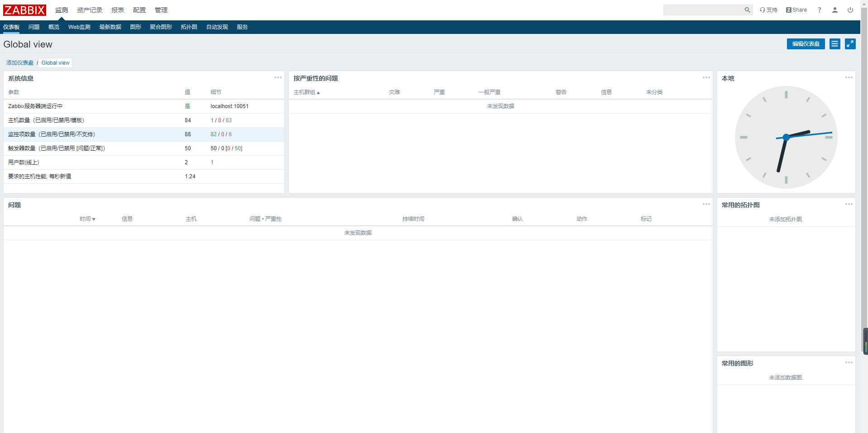Select the 仪表板 submenu tab

(11, 27)
